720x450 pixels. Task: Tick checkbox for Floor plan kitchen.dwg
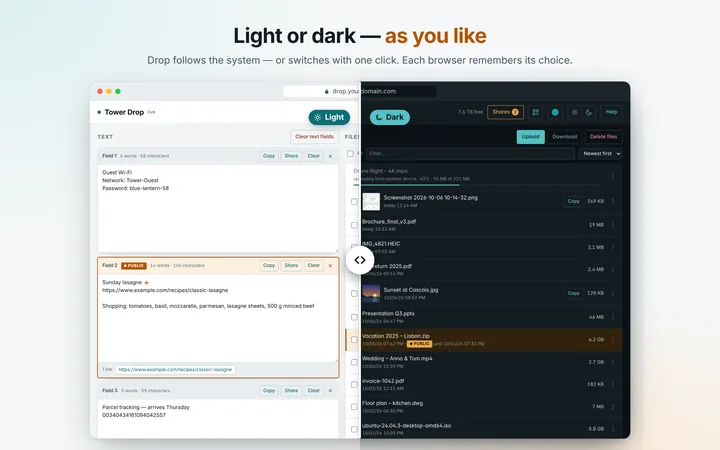point(354,407)
